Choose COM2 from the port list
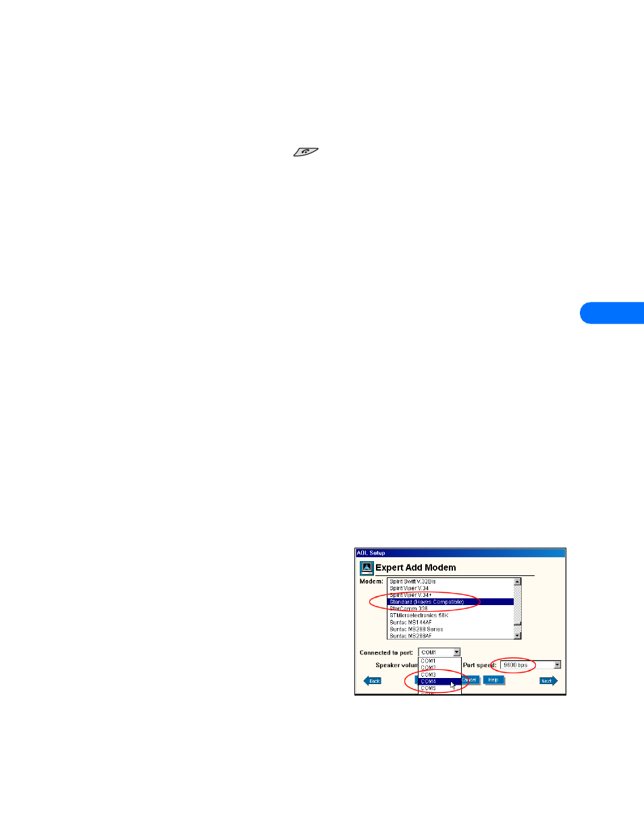This screenshot has height=834, width=644. (x=439, y=667)
